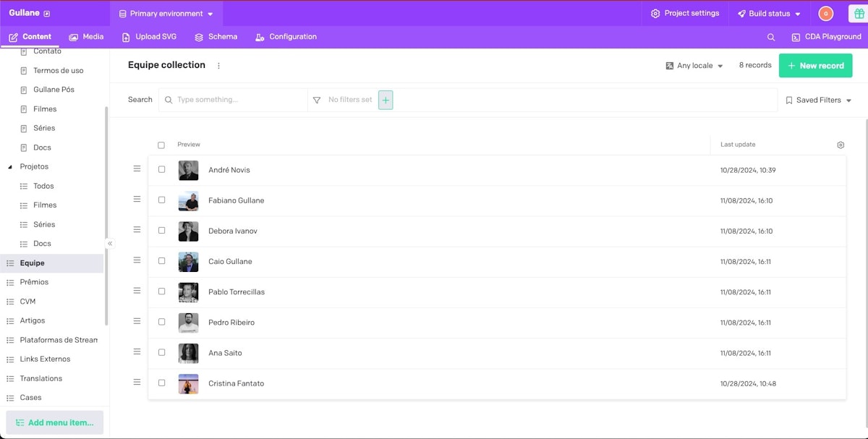868x439 pixels.
Task: Collapse the Projetos tree group
Action: (x=10, y=167)
